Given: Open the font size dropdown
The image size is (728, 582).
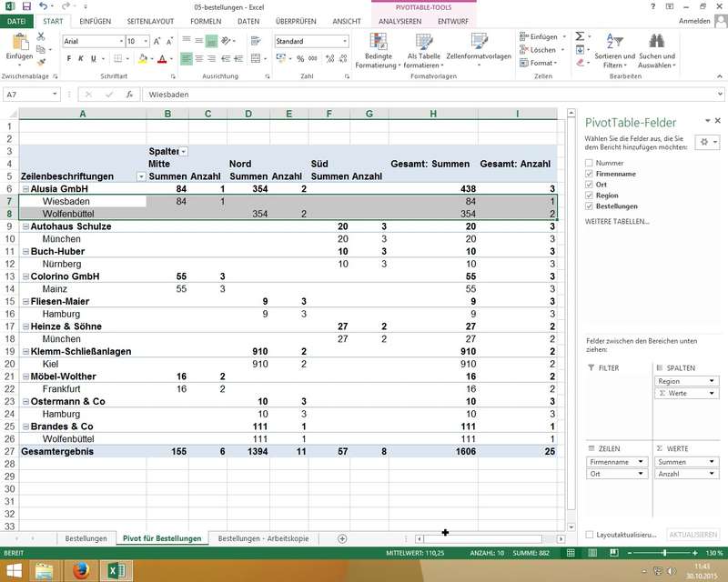Looking at the screenshot, I should [x=145, y=42].
